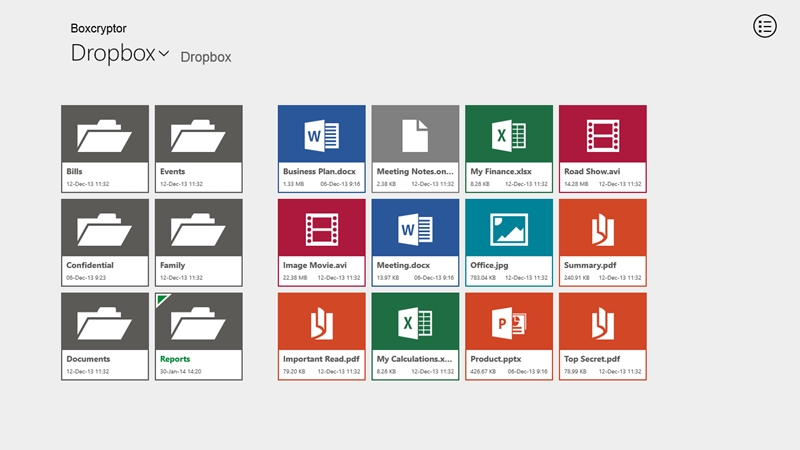Image resolution: width=800 pixels, height=450 pixels.
Task: Click the Product.pptx size 426.67 KB
Action: click(483, 371)
